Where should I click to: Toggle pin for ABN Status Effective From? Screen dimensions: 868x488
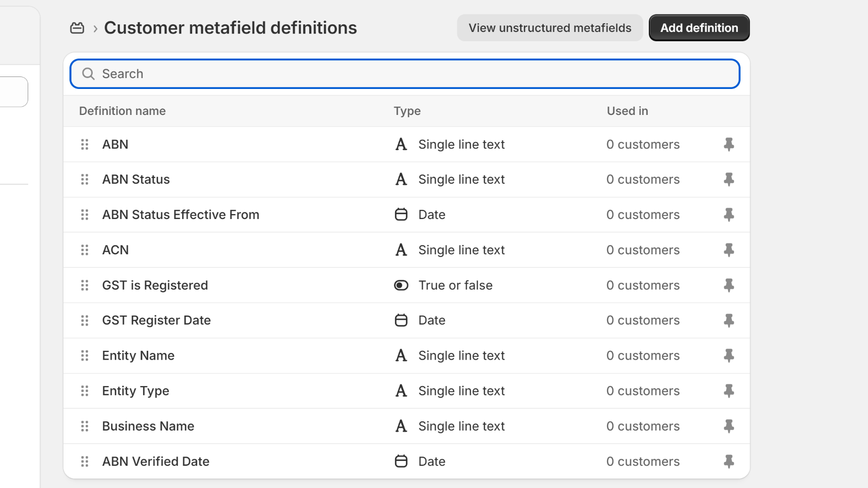[x=729, y=215]
